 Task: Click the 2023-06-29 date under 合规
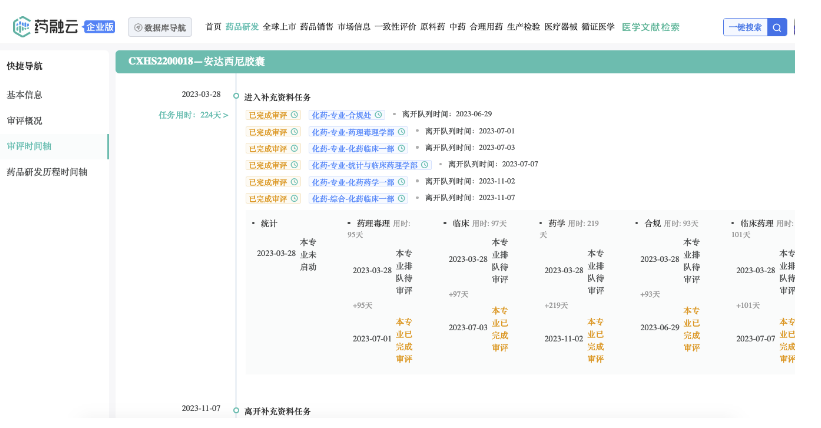coord(660,327)
